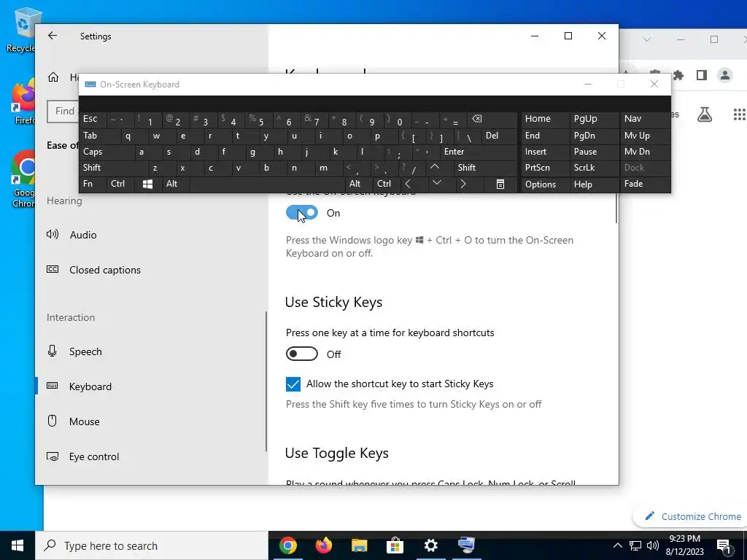The image size is (747, 560).
Task: Tap the left arrow key on On-Screen Keyboard
Action: (409, 184)
